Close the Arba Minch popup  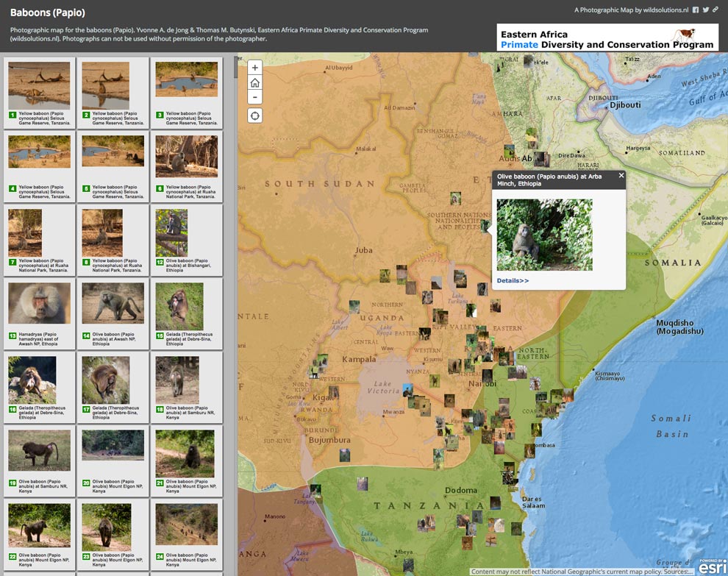coord(621,176)
